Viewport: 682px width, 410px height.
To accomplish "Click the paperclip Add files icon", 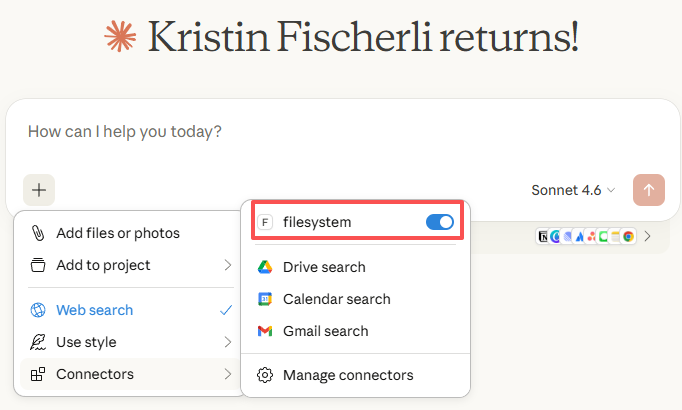I will coord(38,233).
